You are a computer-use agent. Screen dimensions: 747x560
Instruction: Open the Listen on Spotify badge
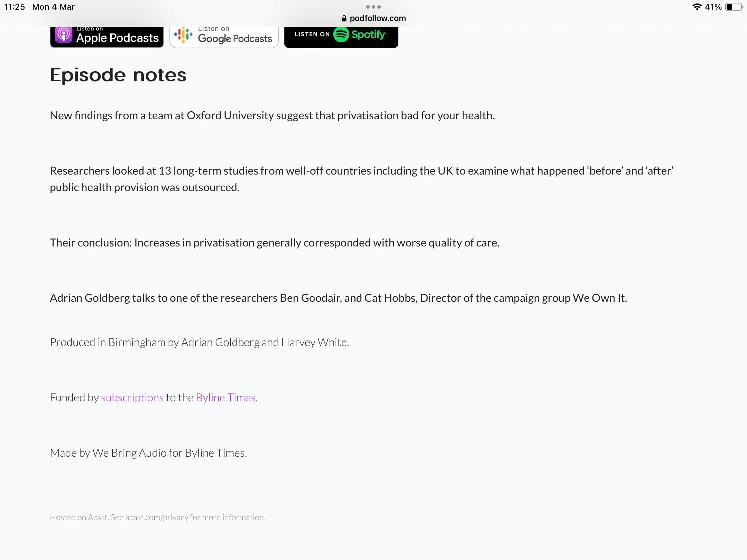[341, 37]
